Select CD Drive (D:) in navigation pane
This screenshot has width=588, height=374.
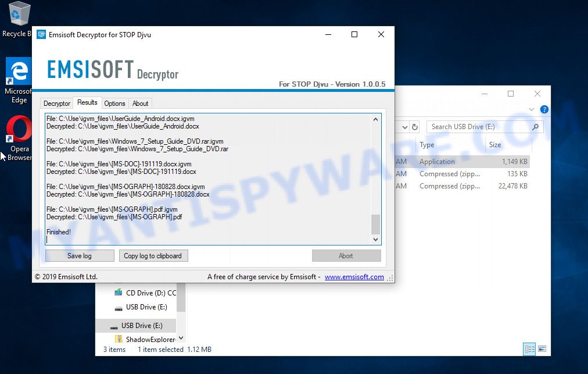tap(145, 293)
